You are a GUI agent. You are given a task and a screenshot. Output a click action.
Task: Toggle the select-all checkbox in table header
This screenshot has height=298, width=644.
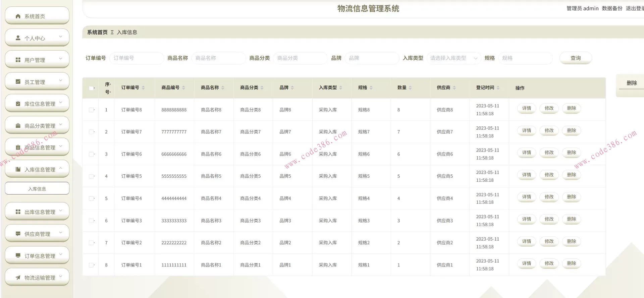point(91,88)
